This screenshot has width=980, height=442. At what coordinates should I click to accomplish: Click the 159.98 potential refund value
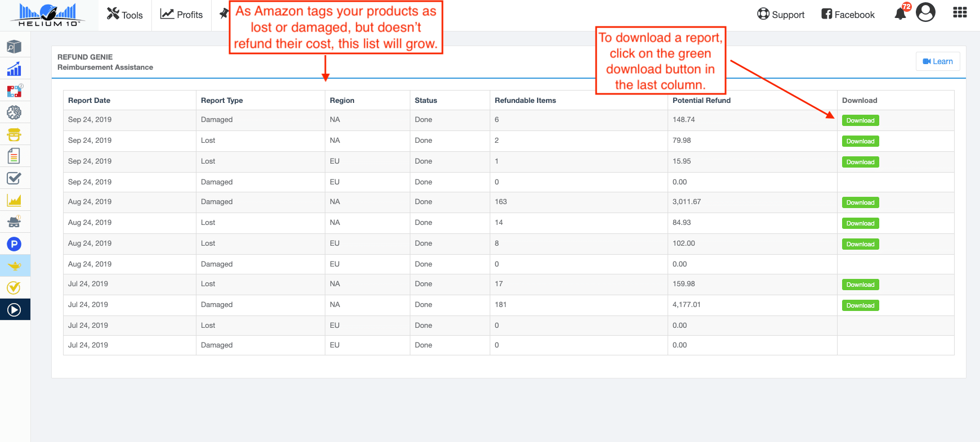click(684, 283)
